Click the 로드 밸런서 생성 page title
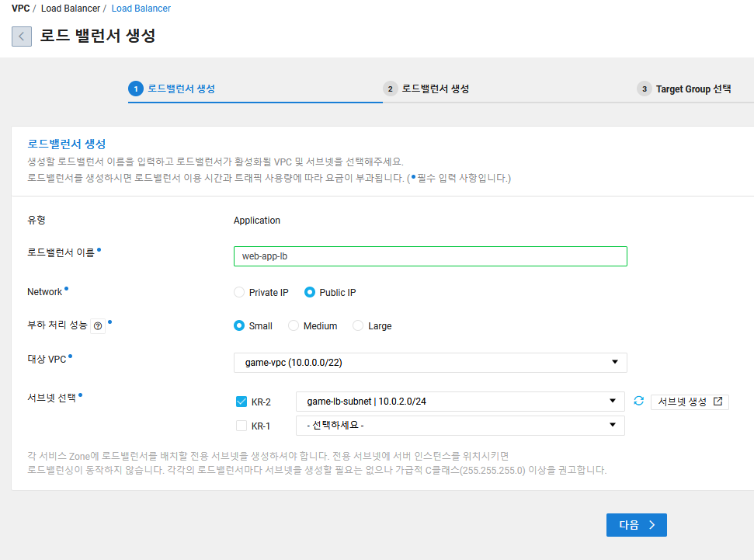 (x=98, y=36)
